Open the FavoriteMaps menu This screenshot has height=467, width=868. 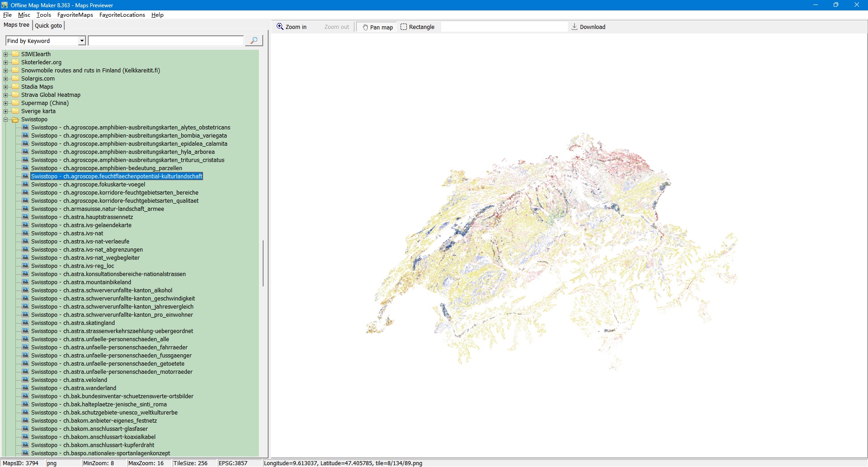coord(75,15)
